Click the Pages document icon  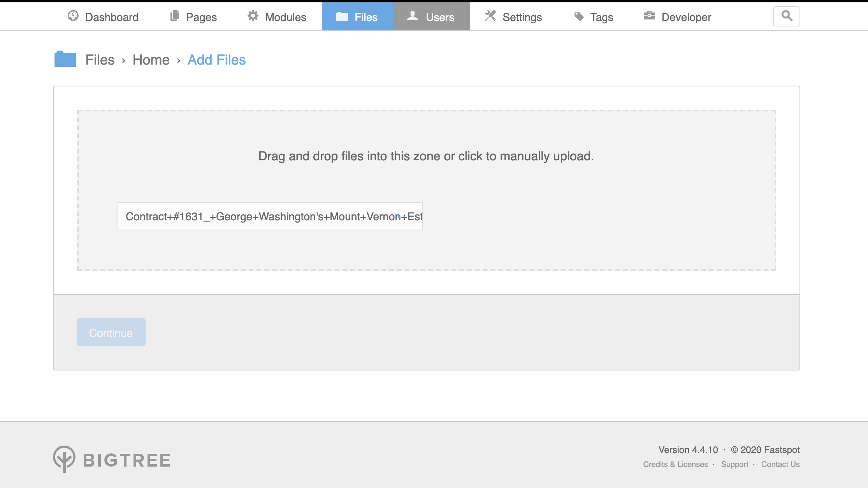pyautogui.click(x=175, y=16)
